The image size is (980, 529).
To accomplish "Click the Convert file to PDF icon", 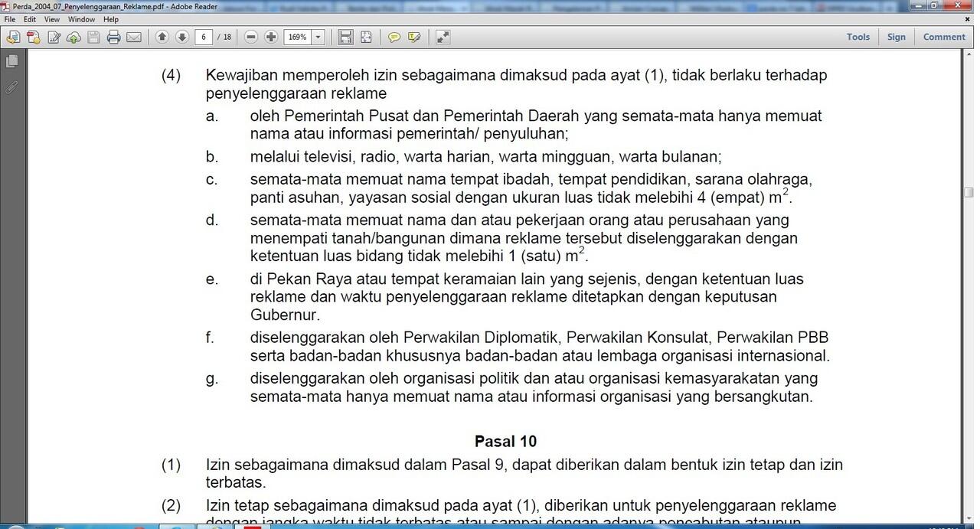I will tap(34, 37).
